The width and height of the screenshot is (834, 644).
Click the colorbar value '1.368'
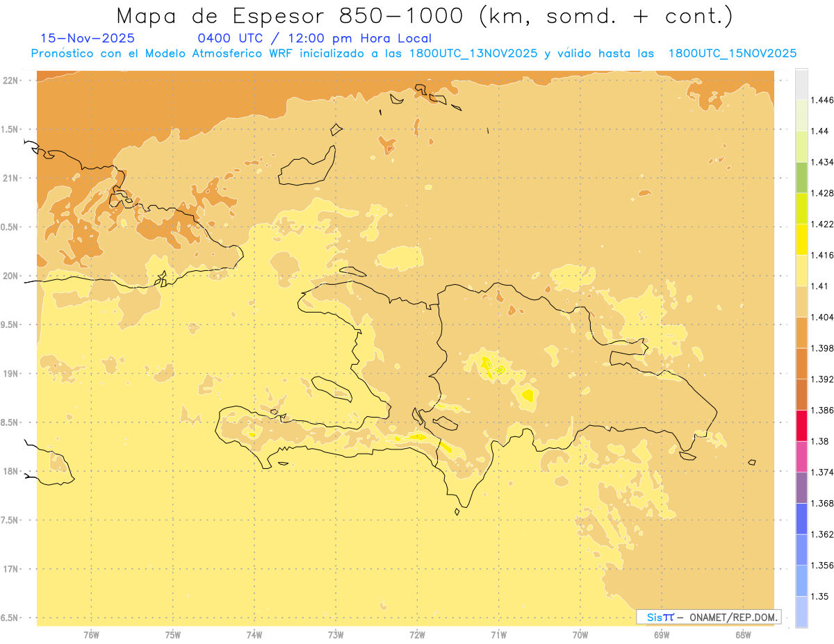822,503
